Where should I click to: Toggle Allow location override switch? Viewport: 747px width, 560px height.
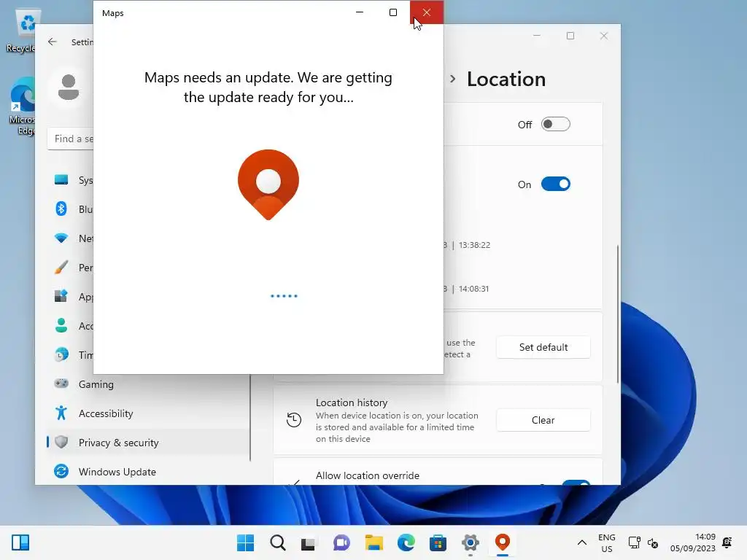[576, 483]
